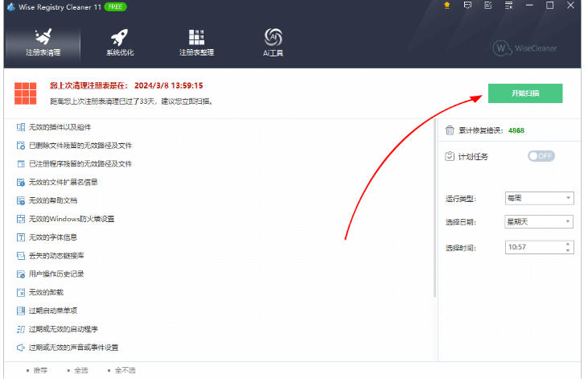Image resolution: width=588 pixels, height=379 pixels.
Task: Switch to 注册表整理 tab
Action: (x=196, y=43)
